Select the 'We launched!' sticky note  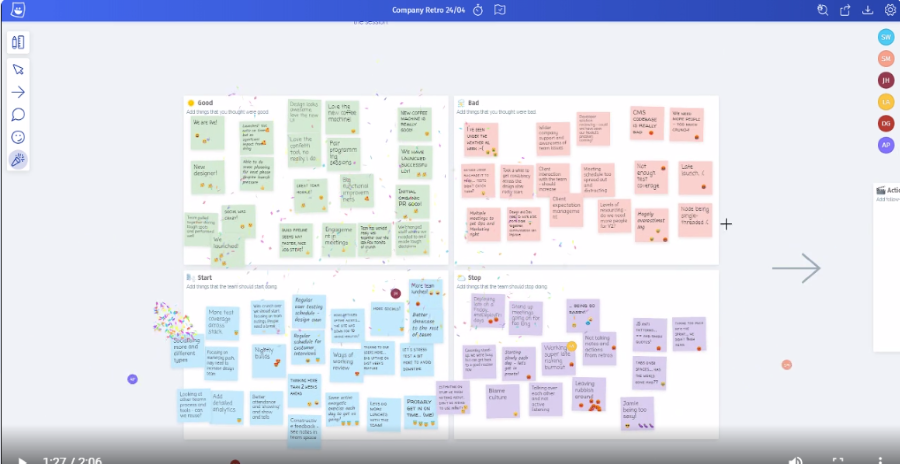pyautogui.click(x=227, y=253)
